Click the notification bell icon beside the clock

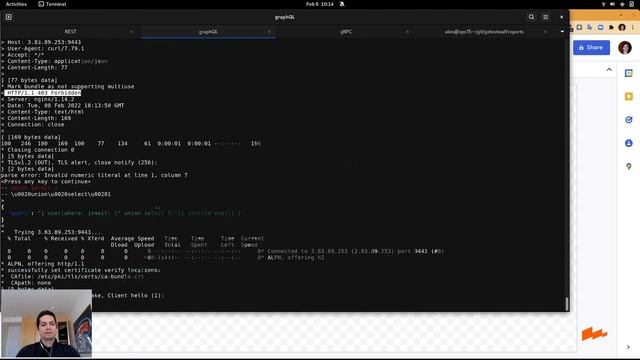pyautogui.click(x=342, y=4)
